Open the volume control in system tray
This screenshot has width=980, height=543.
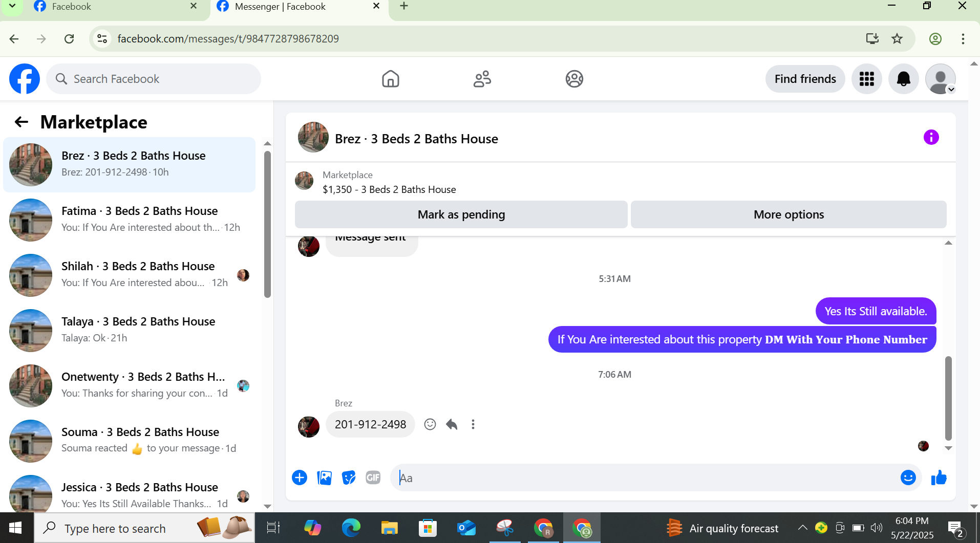click(x=877, y=528)
